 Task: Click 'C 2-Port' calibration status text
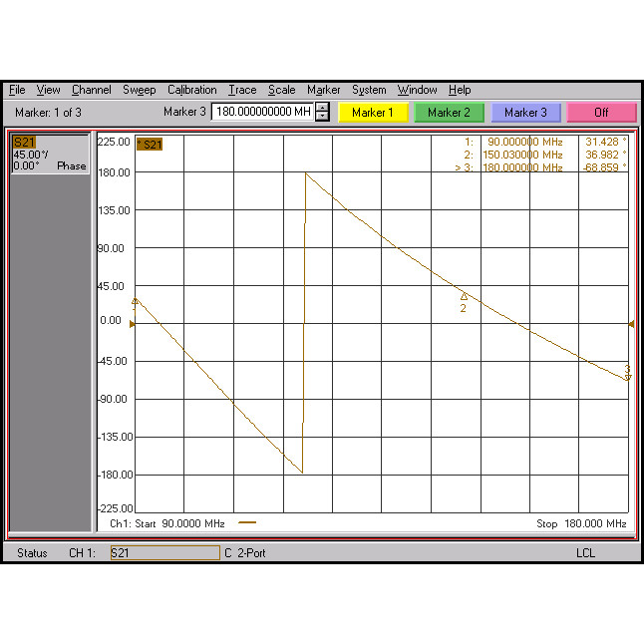[x=245, y=553]
